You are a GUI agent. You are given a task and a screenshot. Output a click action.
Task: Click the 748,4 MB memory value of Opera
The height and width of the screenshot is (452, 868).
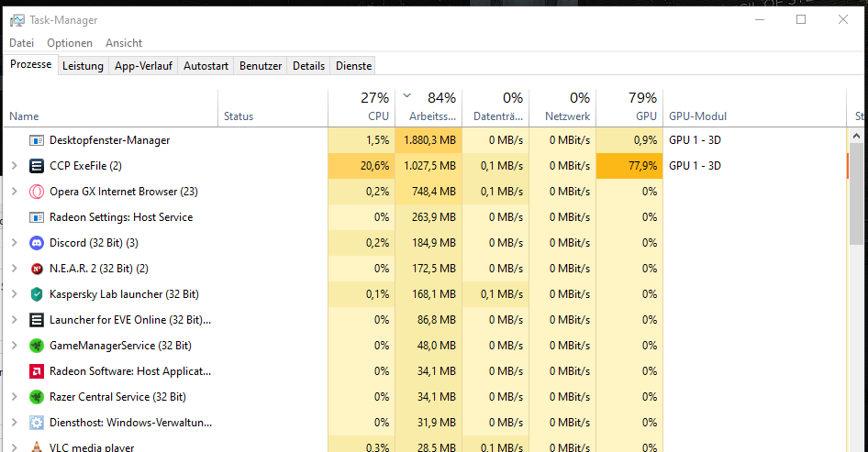pyautogui.click(x=434, y=192)
